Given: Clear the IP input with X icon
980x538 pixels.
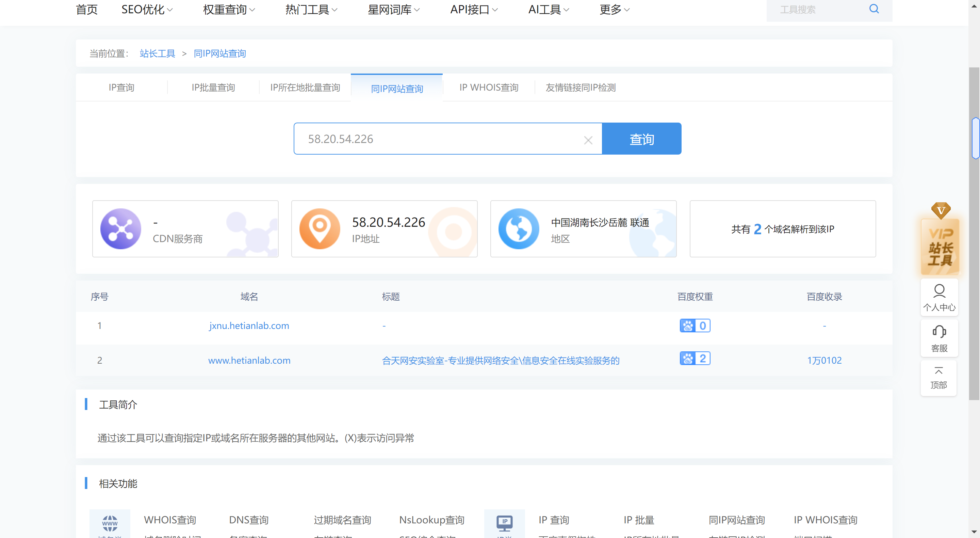Looking at the screenshot, I should [588, 140].
